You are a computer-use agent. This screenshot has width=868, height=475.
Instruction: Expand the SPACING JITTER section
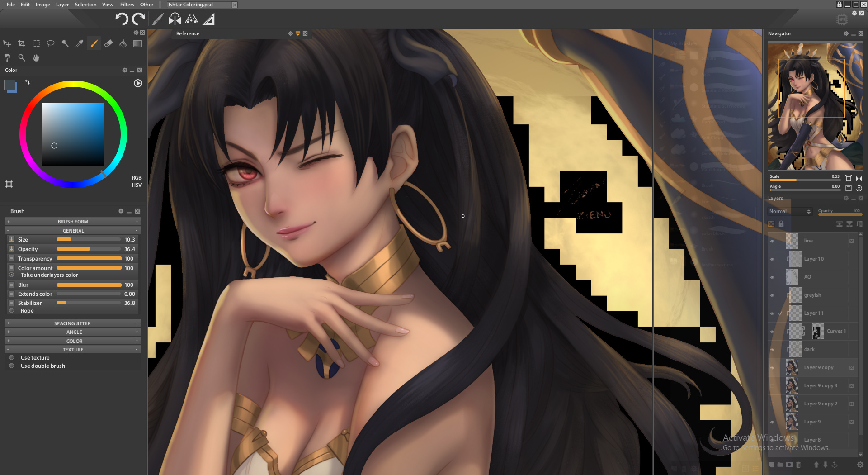point(73,323)
